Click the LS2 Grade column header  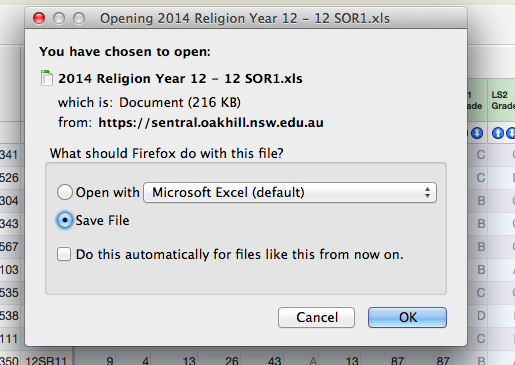pyautogui.click(x=502, y=100)
